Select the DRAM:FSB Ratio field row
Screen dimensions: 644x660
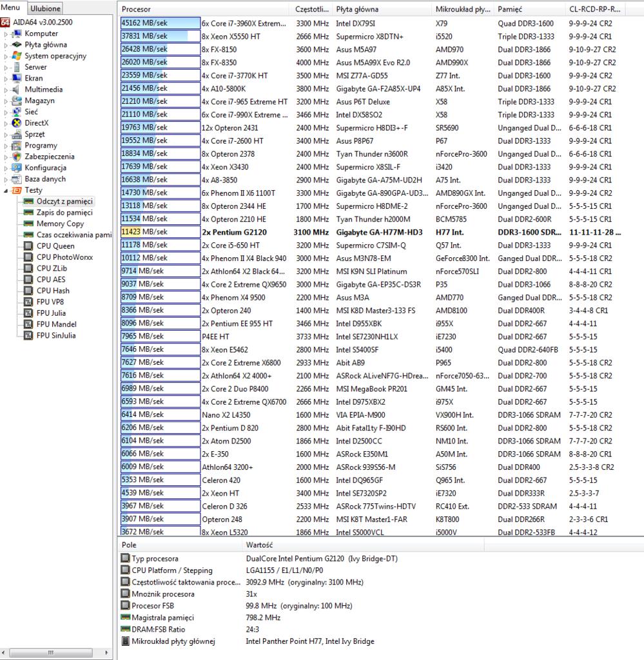point(191,629)
